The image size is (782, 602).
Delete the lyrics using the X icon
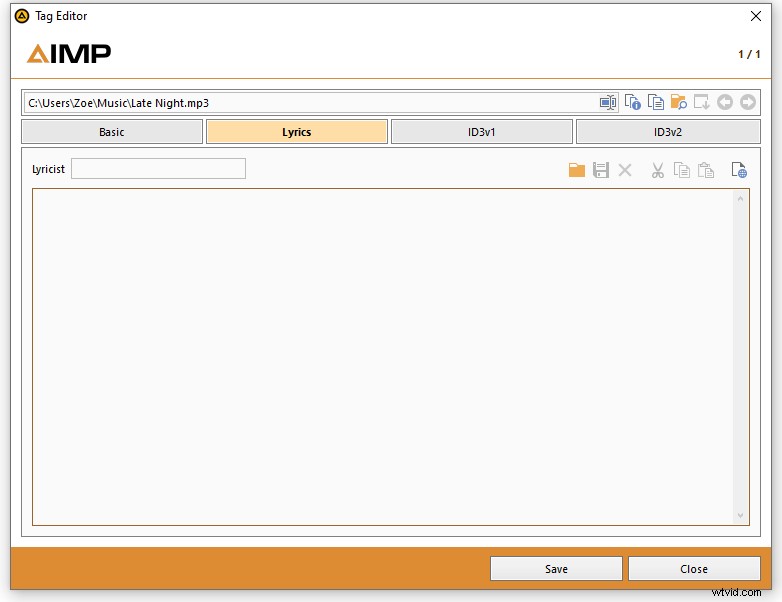pyautogui.click(x=624, y=170)
